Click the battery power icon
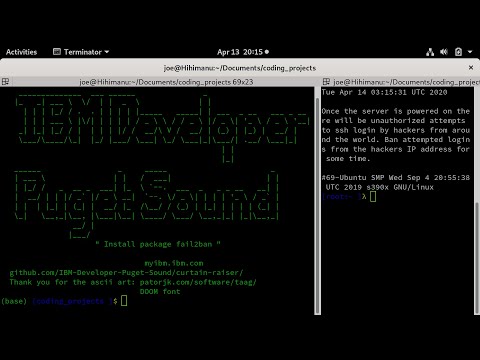480x360 pixels. tap(459, 52)
